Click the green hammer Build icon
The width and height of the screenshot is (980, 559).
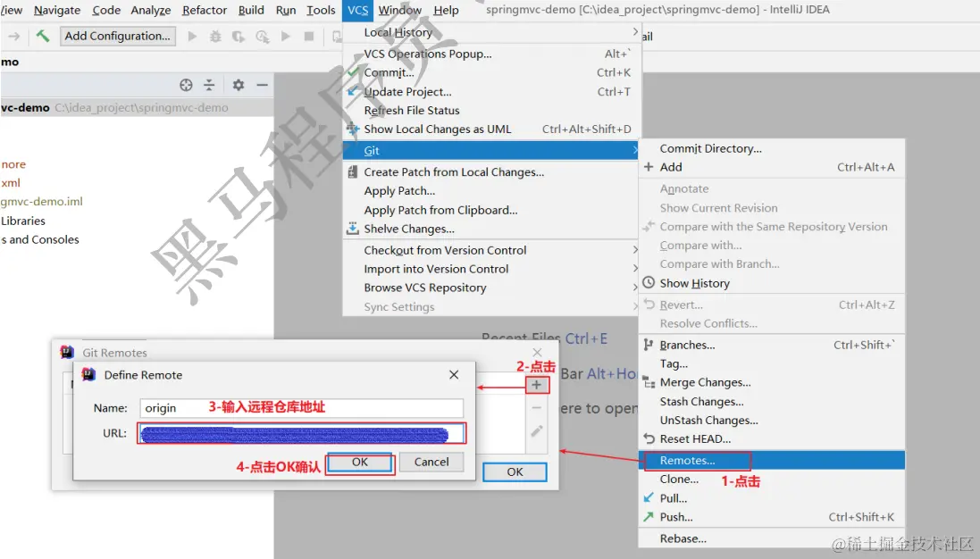point(43,37)
